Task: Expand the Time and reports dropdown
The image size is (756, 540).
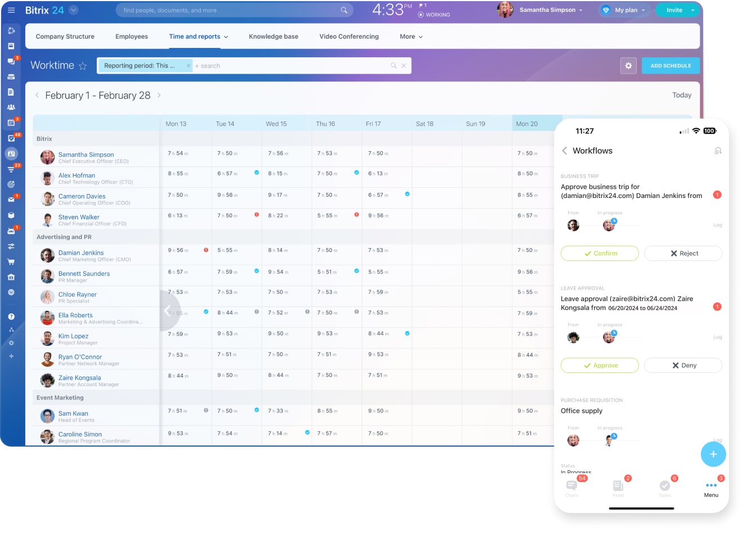Action: pos(199,37)
